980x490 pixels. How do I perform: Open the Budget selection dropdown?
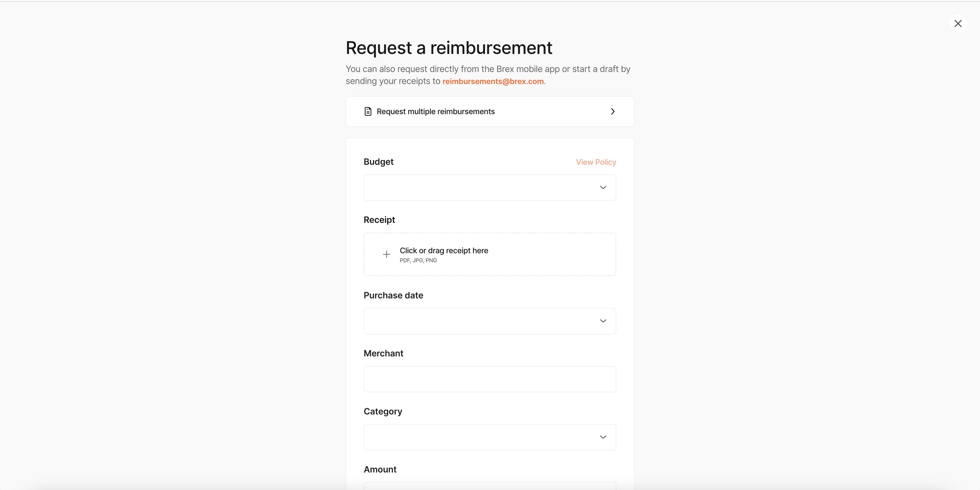click(490, 187)
